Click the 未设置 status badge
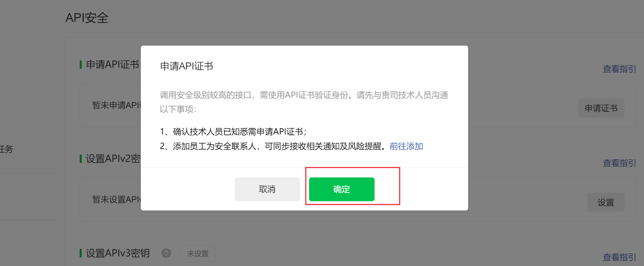This screenshot has height=266, width=644. coord(198,253)
